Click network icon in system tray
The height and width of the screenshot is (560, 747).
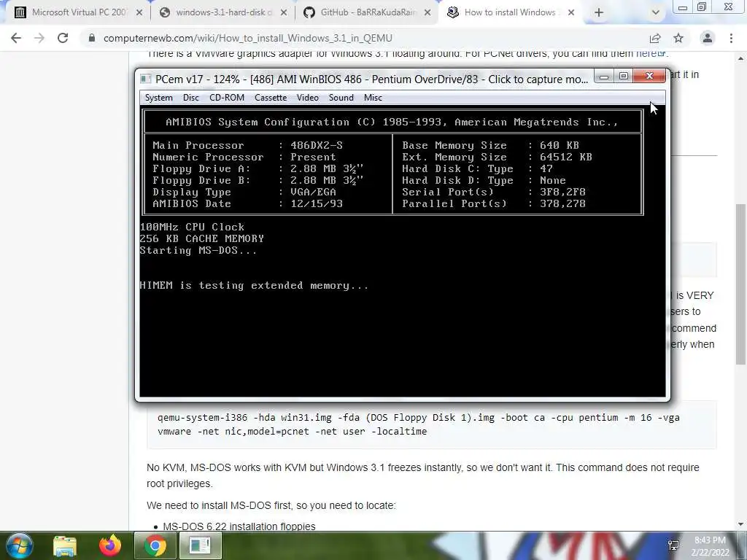(673, 545)
